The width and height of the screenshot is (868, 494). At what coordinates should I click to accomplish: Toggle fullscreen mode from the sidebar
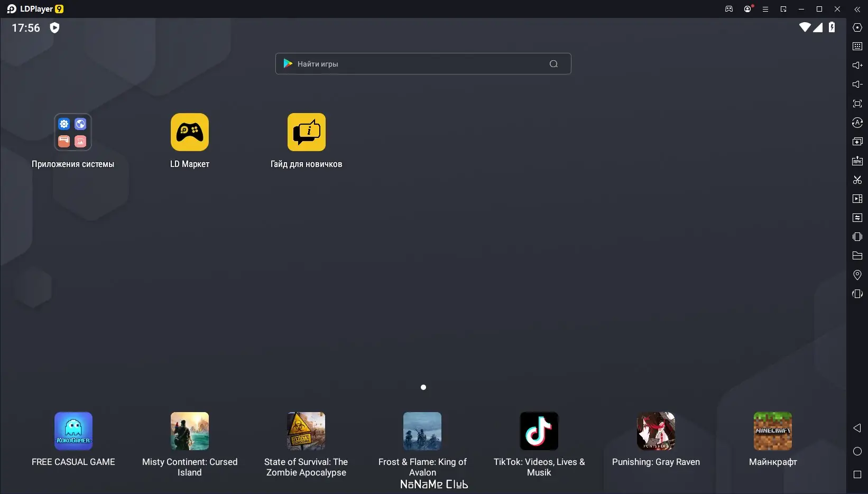click(x=857, y=104)
